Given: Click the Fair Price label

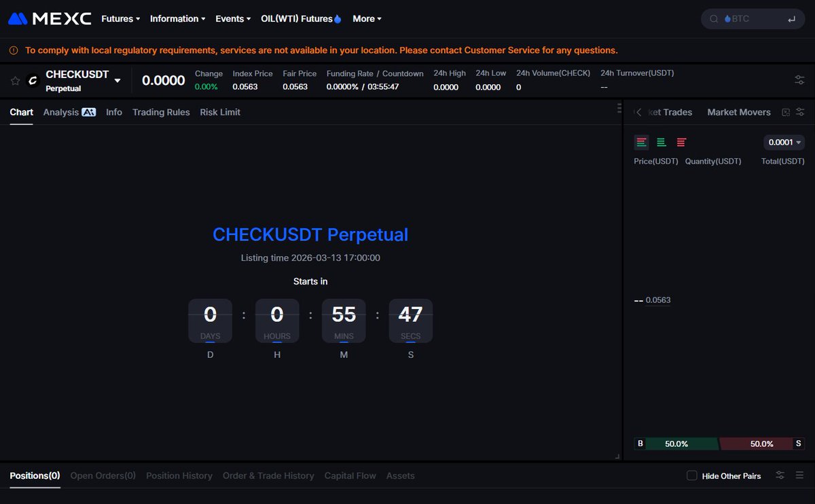Looking at the screenshot, I should tap(300, 73).
